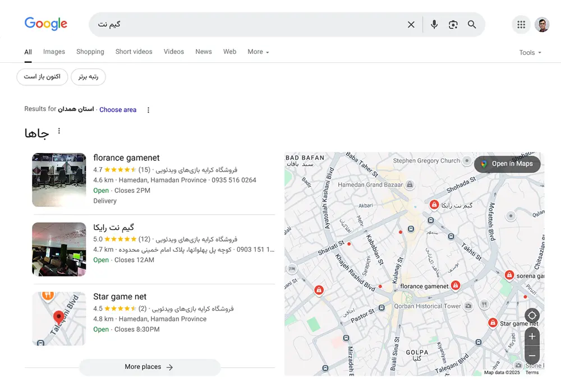Screen dimensions: 561x392
Task: Open the Star game net listing title
Action: tap(120, 297)
